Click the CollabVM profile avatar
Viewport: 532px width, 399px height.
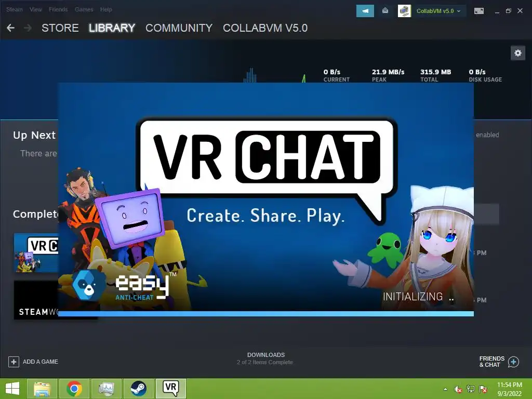click(404, 11)
